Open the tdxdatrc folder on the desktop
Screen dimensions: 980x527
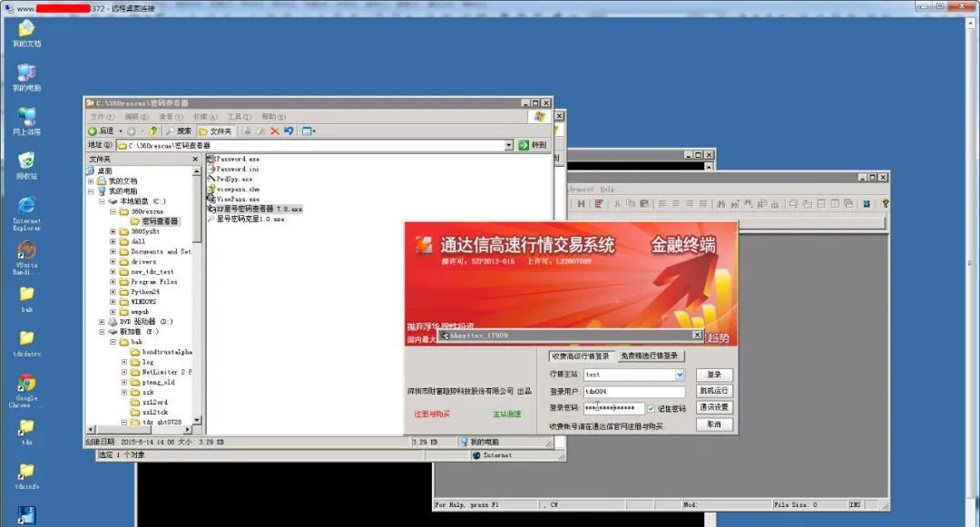(x=26, y=343)
